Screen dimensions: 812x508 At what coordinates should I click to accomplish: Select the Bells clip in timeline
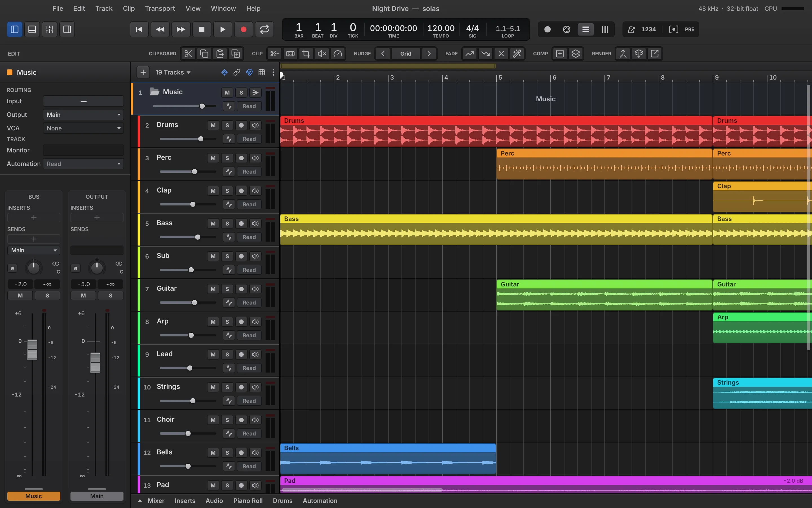pyautogui.click(x=388, y=459)
